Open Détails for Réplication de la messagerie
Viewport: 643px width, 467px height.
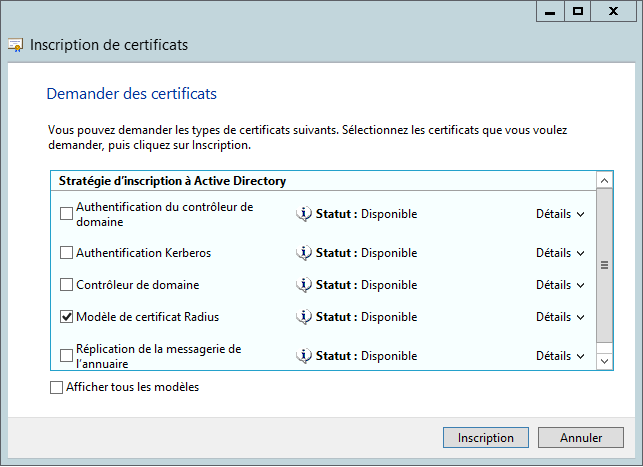tap(559, 356)
